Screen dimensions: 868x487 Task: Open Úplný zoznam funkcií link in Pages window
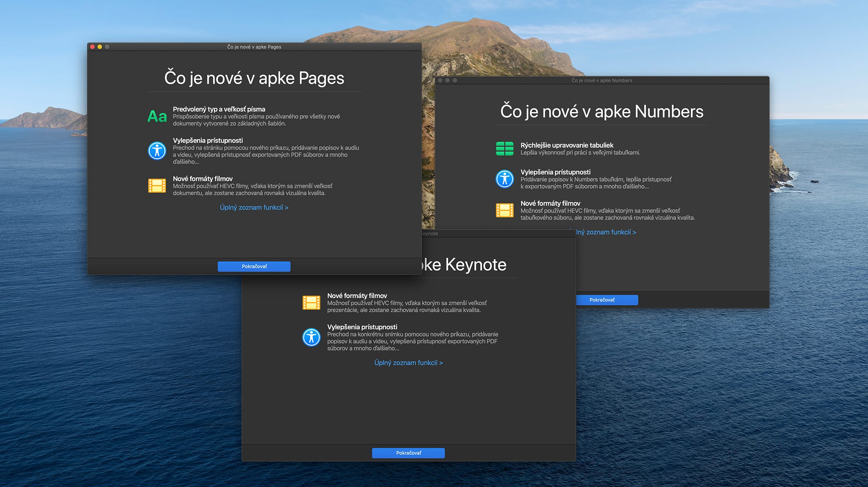[254, 207]
